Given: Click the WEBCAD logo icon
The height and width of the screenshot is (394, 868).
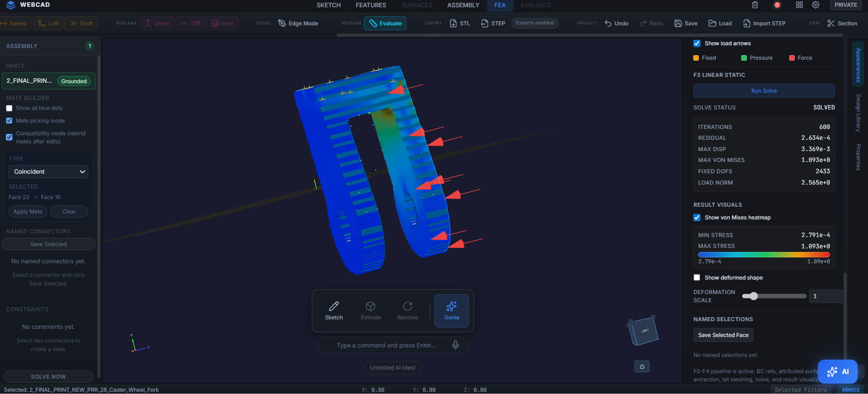Looking at the screenshot, I should pos(10,5).
